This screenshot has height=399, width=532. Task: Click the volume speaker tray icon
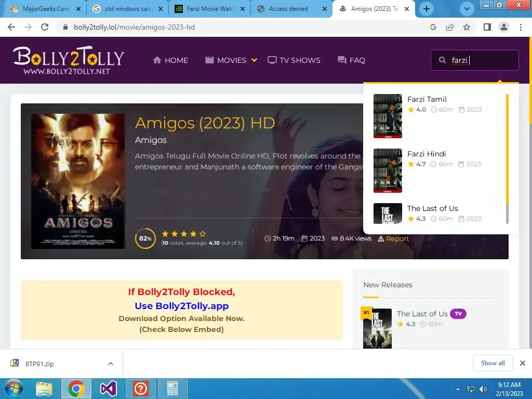pyautogui.click(x=483, y=389)
